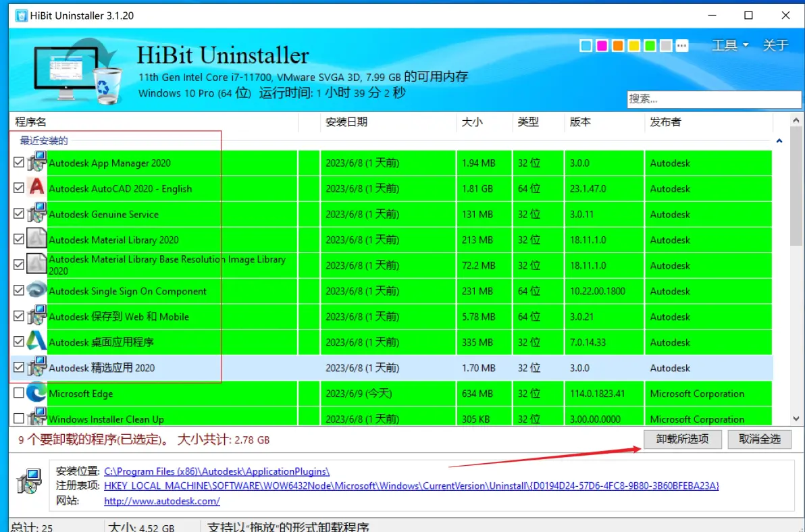Click the Autodesk Genuine Service installer icon
Viewport: 805px width, 532px height.
point(36,214)
